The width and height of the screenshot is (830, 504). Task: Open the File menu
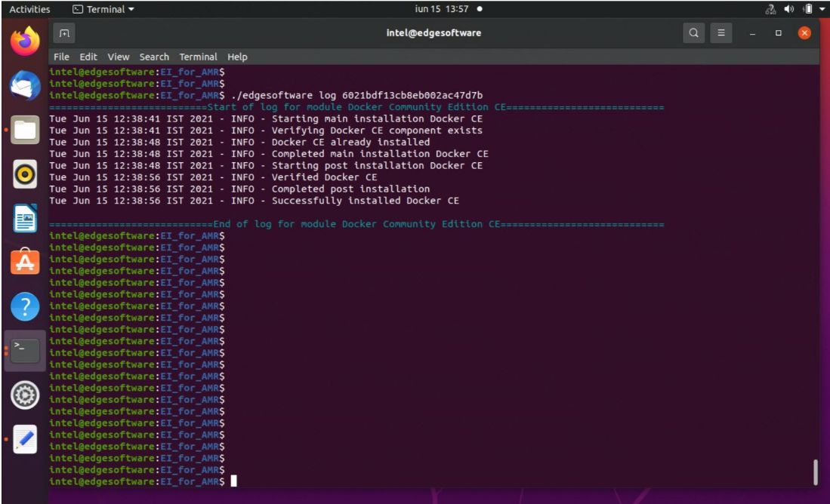tap(61, 57)
